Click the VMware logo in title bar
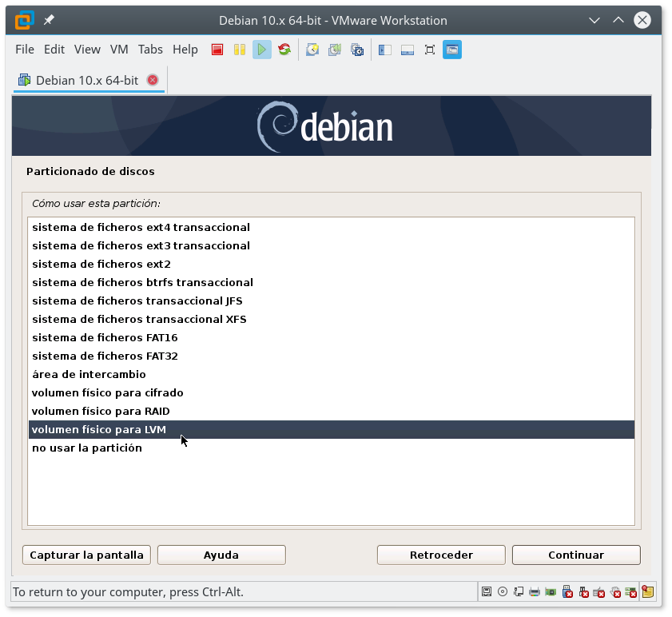 pyautogui.click(x=25, y=20)
